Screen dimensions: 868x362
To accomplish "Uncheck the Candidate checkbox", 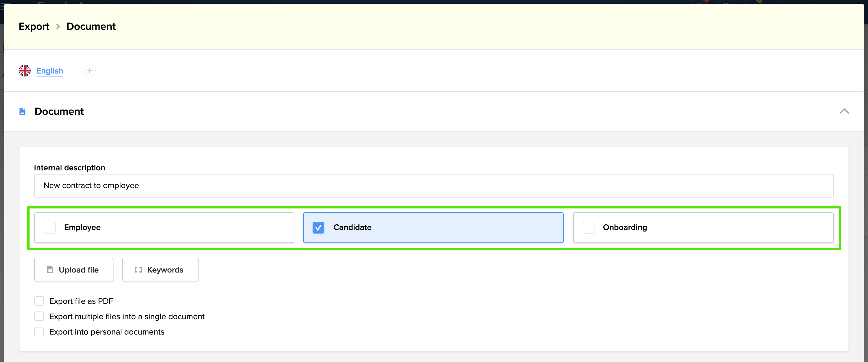I will point(318,228).
